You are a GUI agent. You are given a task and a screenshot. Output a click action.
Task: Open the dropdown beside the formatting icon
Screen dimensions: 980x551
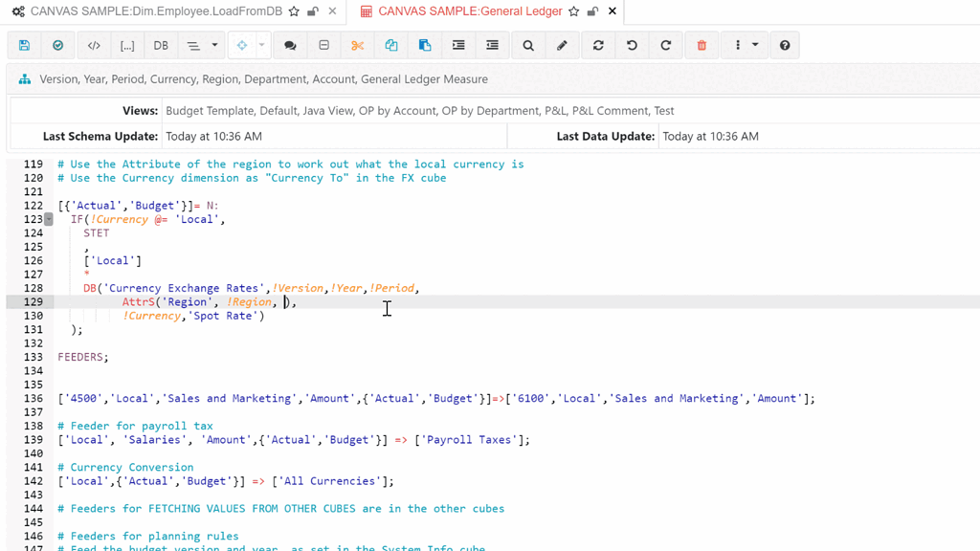(x=212, y=45)
